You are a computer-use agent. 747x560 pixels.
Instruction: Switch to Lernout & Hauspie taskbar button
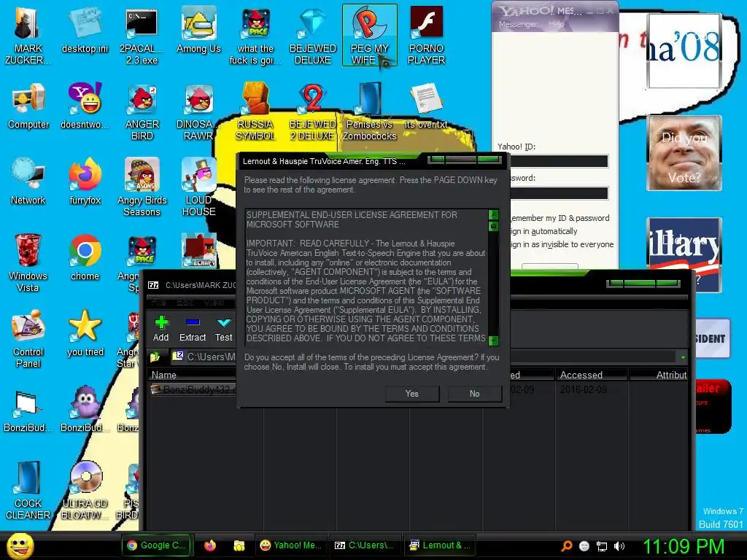click(x=439, y=545)
